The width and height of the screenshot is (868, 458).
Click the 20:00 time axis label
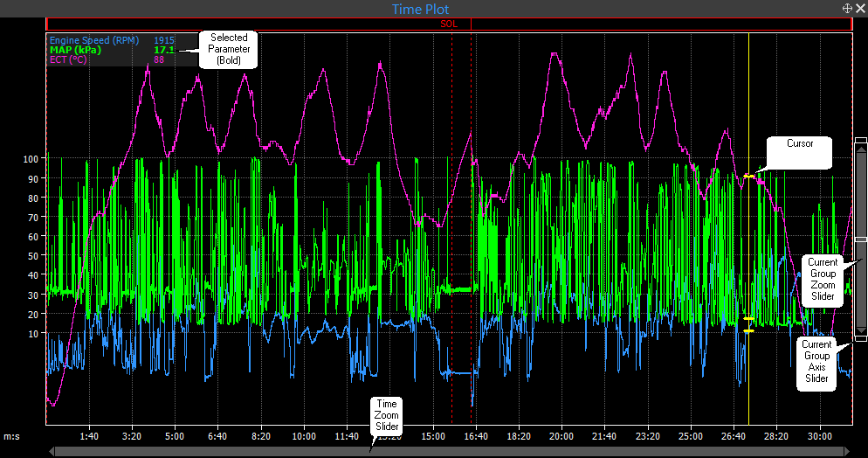tap(561, 436)
